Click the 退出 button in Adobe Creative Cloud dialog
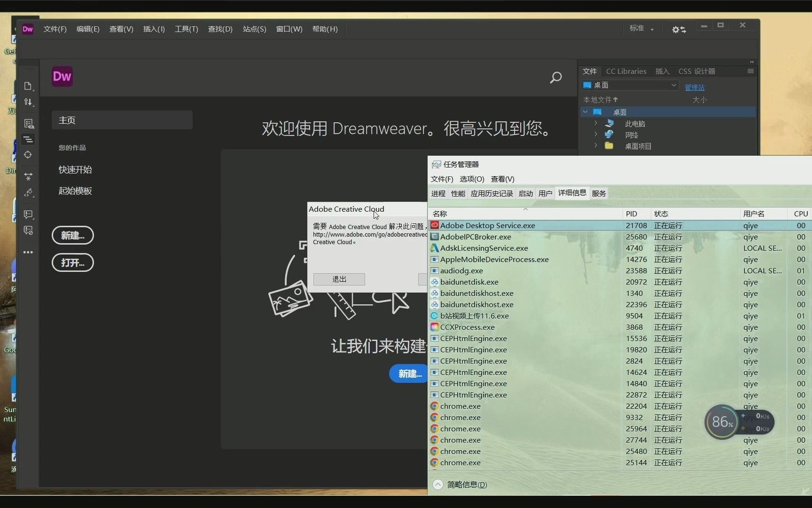This screenshot has width=812, height=508. pos(339,279)
